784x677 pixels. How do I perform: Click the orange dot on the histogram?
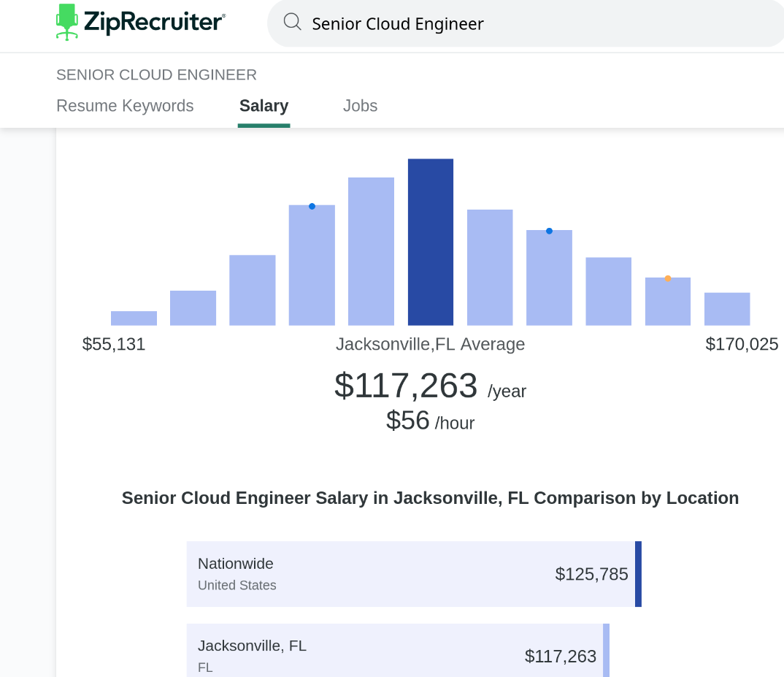pos(668,278)
